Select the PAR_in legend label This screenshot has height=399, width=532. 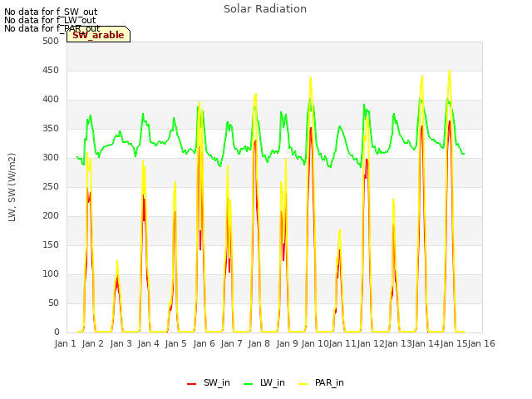pyautogui.click(x=329, y=382)
